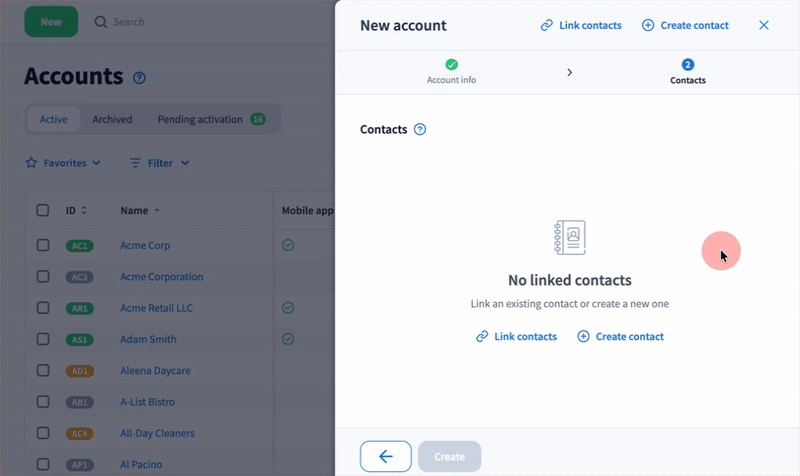Click the plus icon for Create contact in header
This screenshot has width=800, height=476.
pyautogui.click(x=647, y=25)
